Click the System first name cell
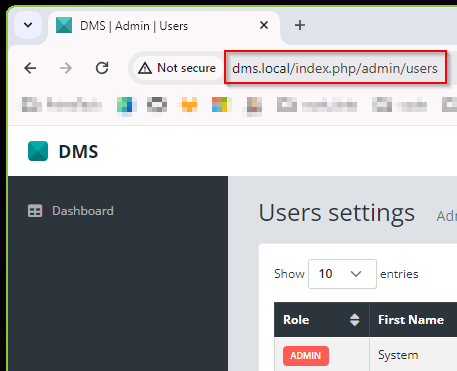Viewport: 457px width, 371px height. 398,355
